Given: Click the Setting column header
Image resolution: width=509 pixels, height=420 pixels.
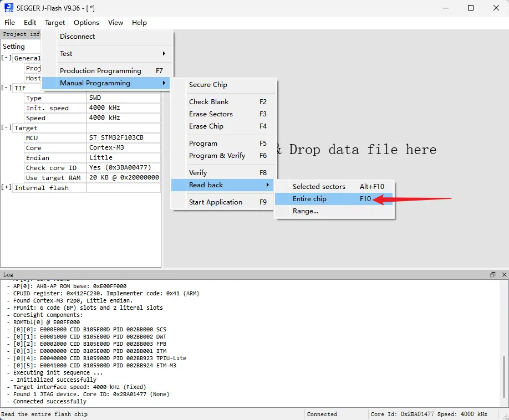Looking at the screenshot, I should (x=14, y=47).
